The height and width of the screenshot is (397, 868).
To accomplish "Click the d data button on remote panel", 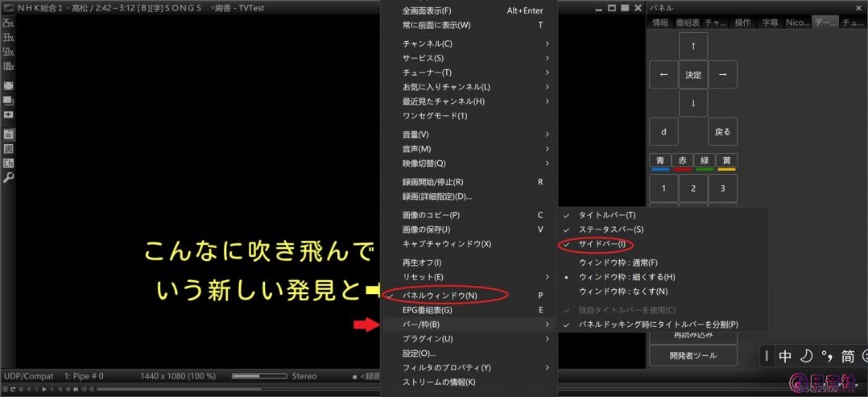I will [663, 132].
